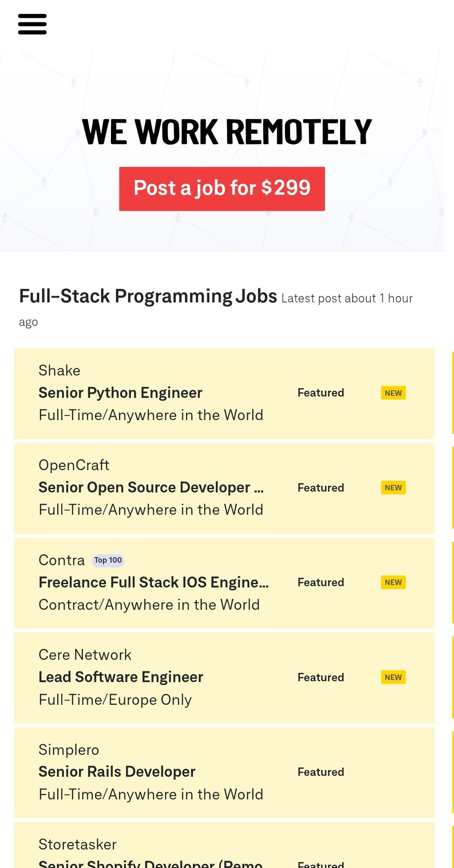The image size is (454, 868).
Task: Click the Top 100 badge next to Contra
Action: pos(108,560)
